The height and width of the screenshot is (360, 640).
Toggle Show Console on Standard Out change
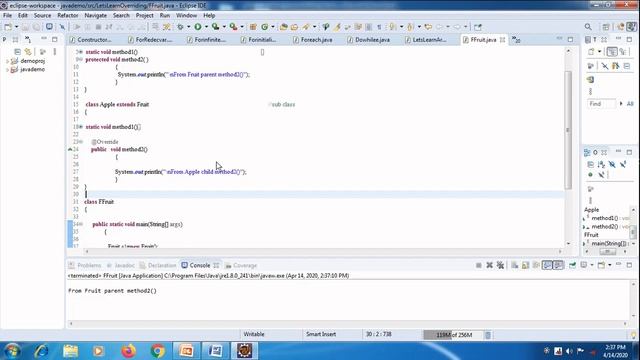coord(547,265)
